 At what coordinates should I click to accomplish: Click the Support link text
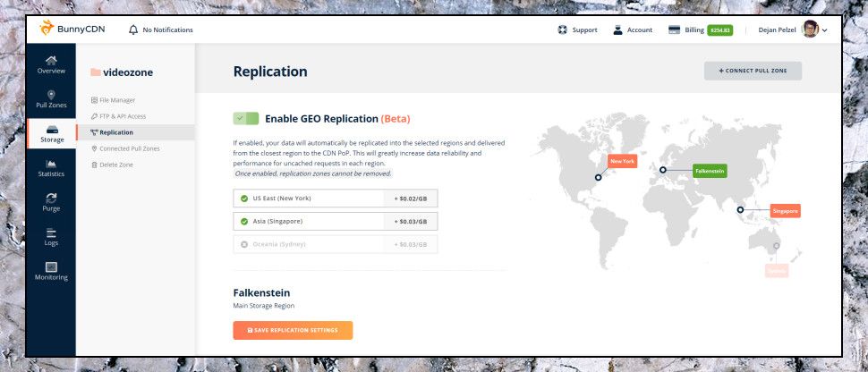click(584, 30)
